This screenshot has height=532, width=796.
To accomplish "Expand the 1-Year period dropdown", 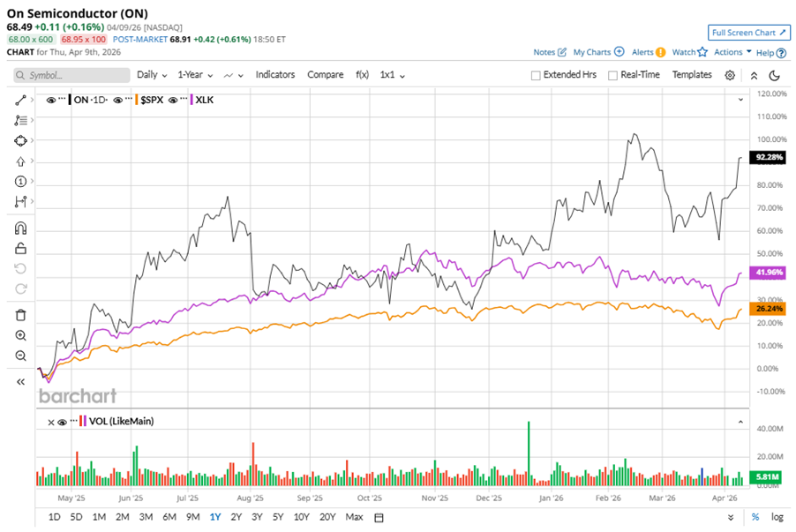I will (196, 75).
